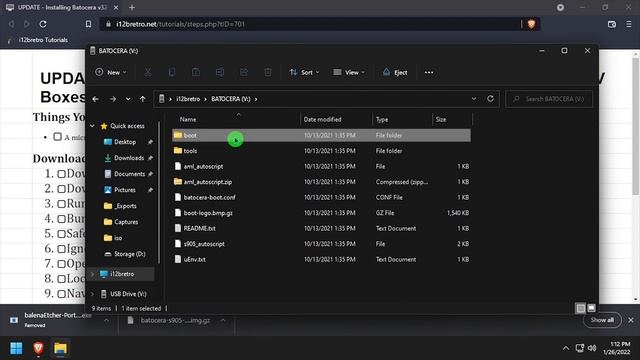
Task: Select Downloads in Quick access
Action: click(x=129, y=158)
